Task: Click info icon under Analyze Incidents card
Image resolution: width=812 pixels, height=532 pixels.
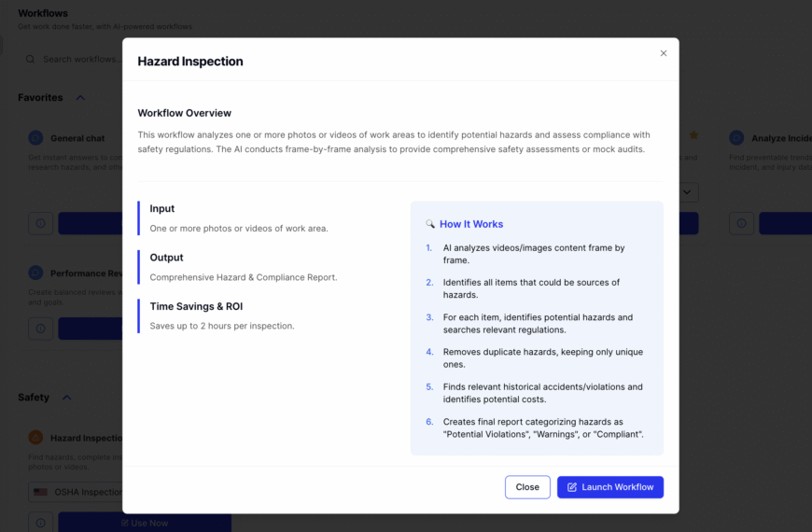Action: click(742, 223)
